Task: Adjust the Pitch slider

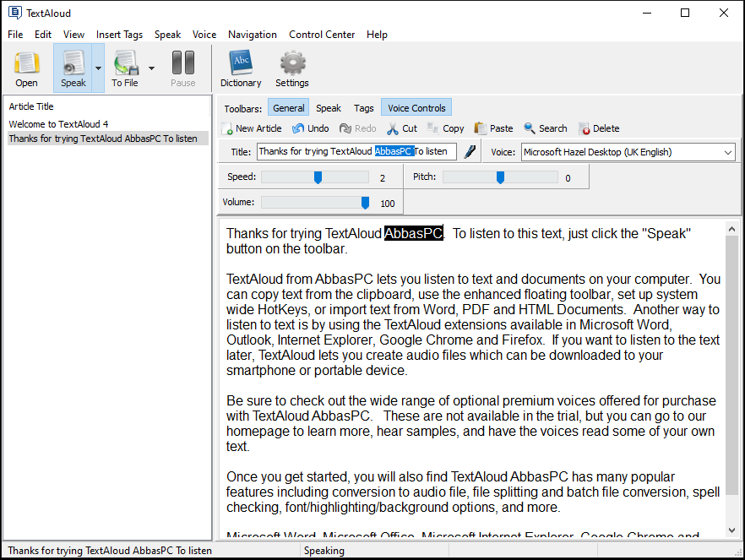Action: pyautogui.click(x=500, y=177)
